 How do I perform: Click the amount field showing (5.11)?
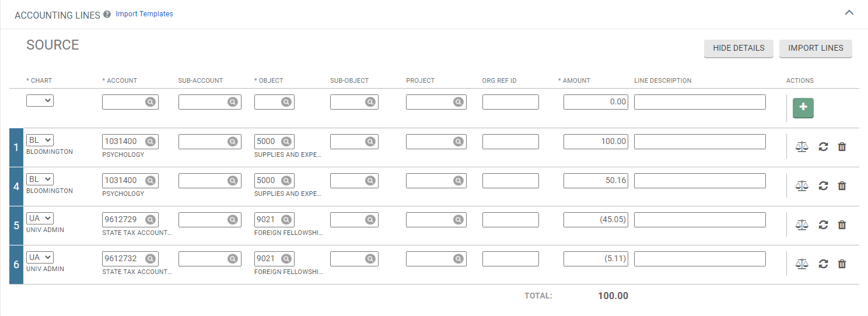tap(596, 259)
